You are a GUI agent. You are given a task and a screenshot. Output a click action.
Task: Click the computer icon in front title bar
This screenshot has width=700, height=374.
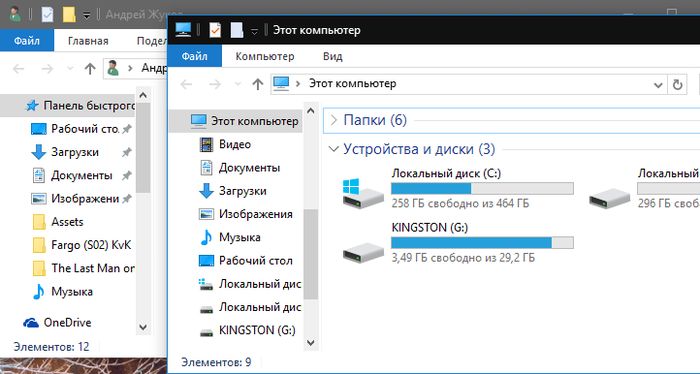coord(183,29)
